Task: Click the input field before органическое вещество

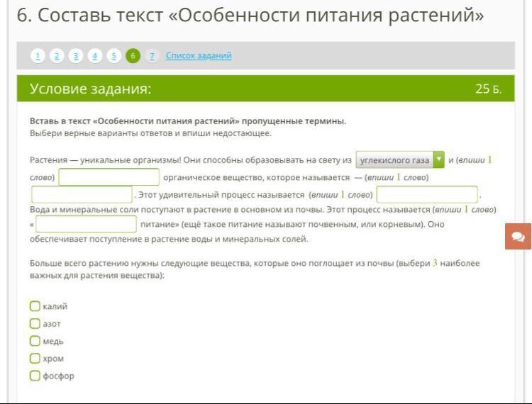Action: [x=109, y=177]
